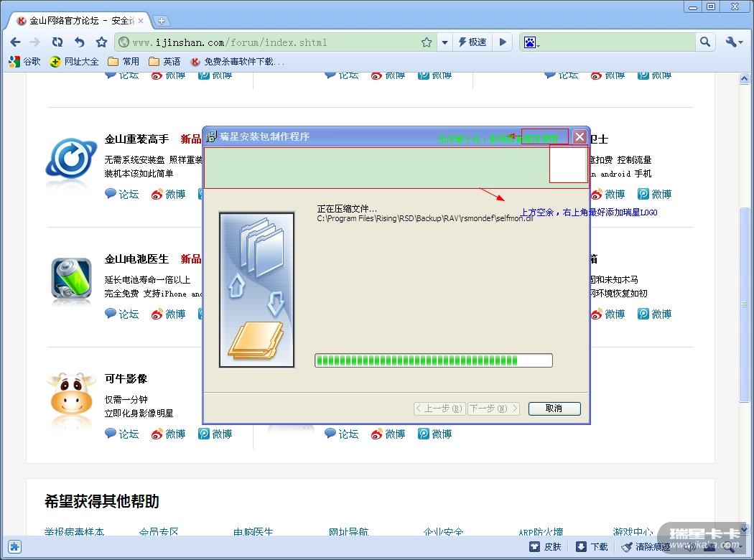Click the 瑞星安装包制作程序 title bar icon
Screen dimensions: 754x560
212,137
